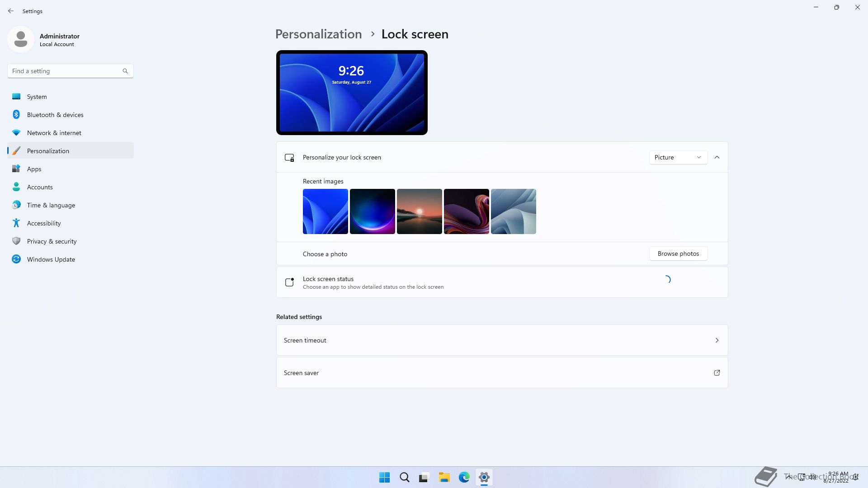This screenshot has width=868, height=488.
Task: Open Privacy & security section
Action: 52,241
